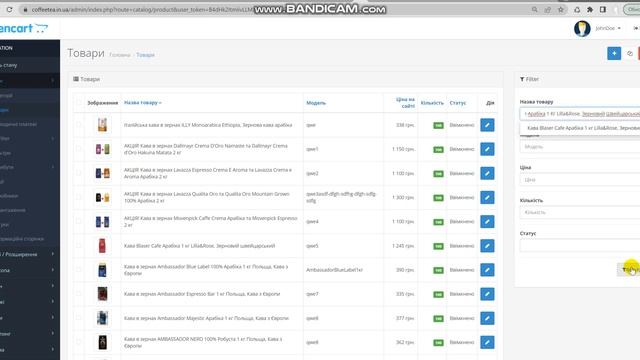Image resolution: width=640 pixels, height=360 pixels.
Task: Add a new product with plus button
Action: click(x=614, y=53)
